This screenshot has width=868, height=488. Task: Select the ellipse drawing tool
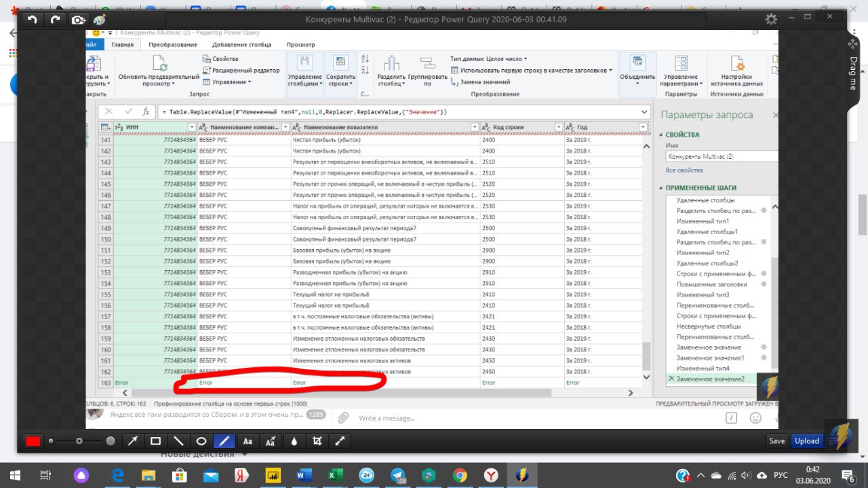pos(201,440)
